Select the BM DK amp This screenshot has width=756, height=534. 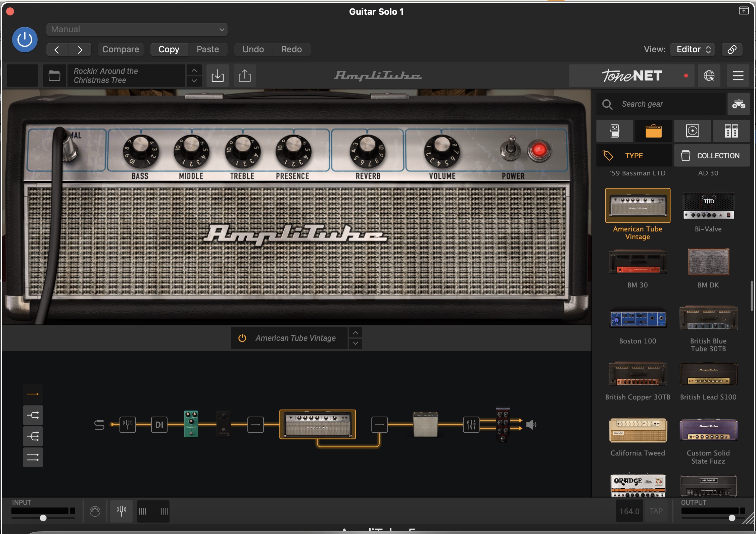(x=708, y=262)
